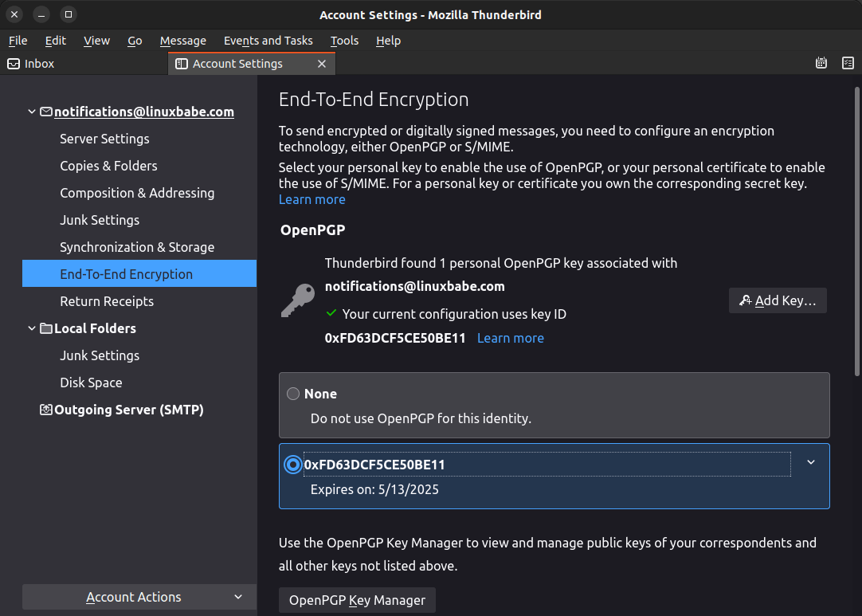Click the large OpenPGP key icon
The image size is (862, 616).
[x=297, y=300]
